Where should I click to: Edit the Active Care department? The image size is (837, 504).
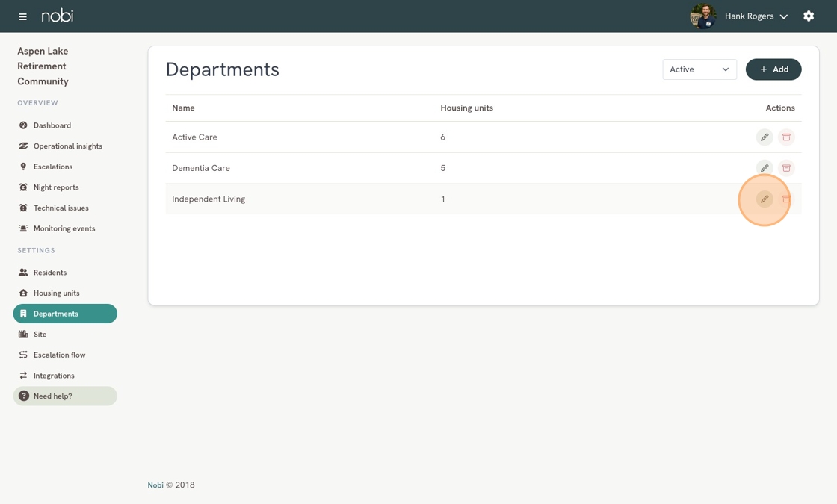[764, 137]
